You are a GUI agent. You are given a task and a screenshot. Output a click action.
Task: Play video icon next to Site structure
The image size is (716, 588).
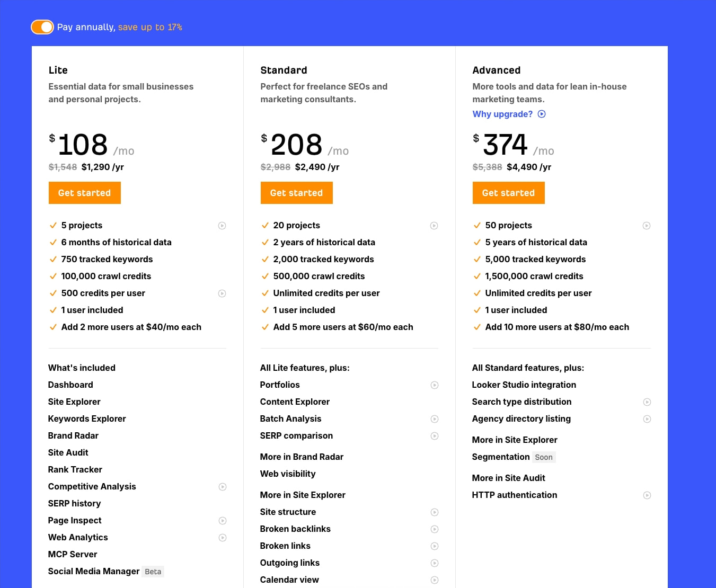point(435,512)
